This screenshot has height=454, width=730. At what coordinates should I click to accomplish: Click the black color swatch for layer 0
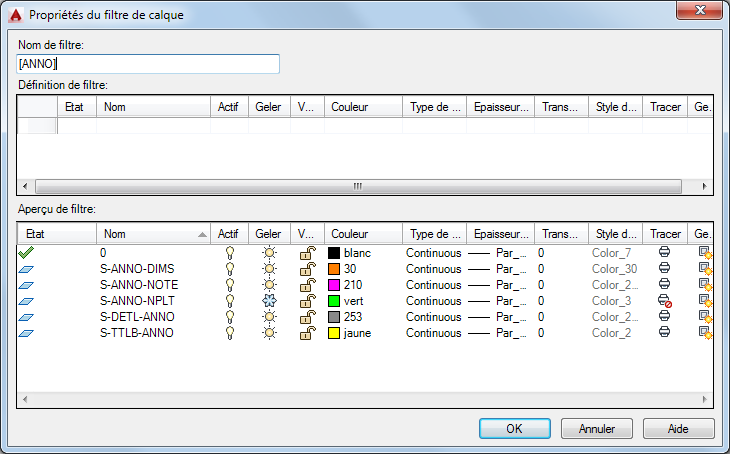(x=334, y=253)
